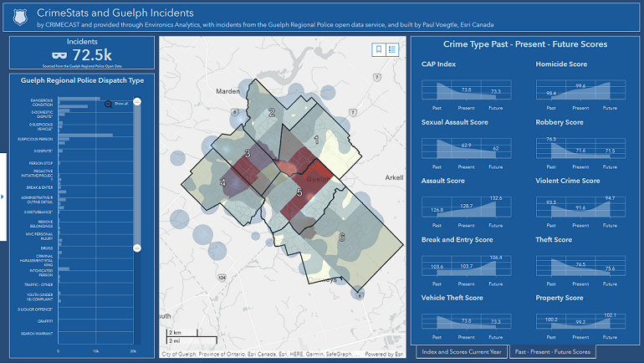Click the mask icon beside 72.5k incidents
This screenshot has width=644, height=363.
[x=59, y=55]
